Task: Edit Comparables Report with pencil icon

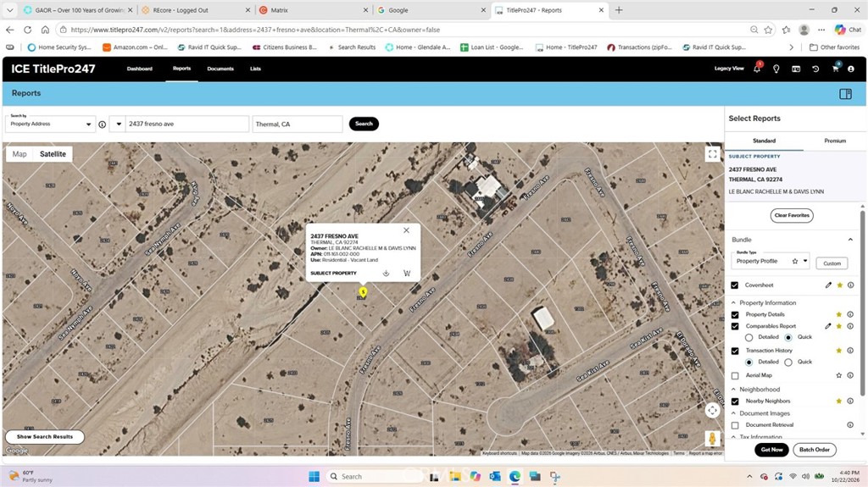Action: point(828,326)
